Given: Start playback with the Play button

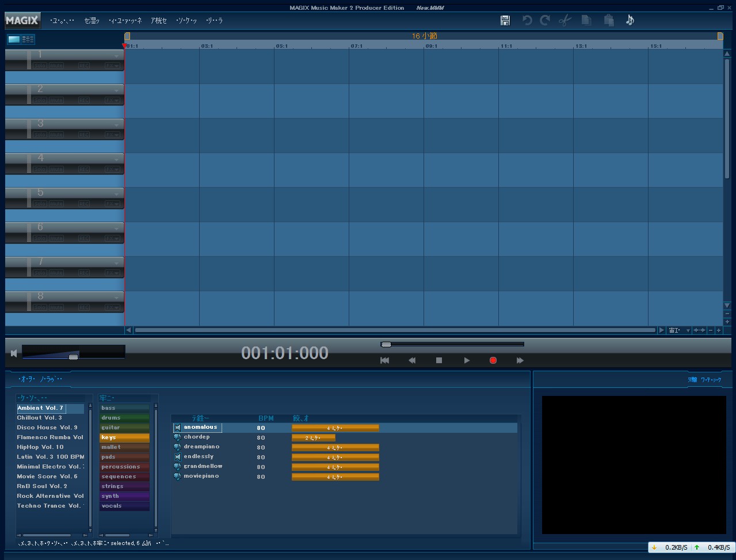Looking at the screenshot, I should tap(467, 360).
